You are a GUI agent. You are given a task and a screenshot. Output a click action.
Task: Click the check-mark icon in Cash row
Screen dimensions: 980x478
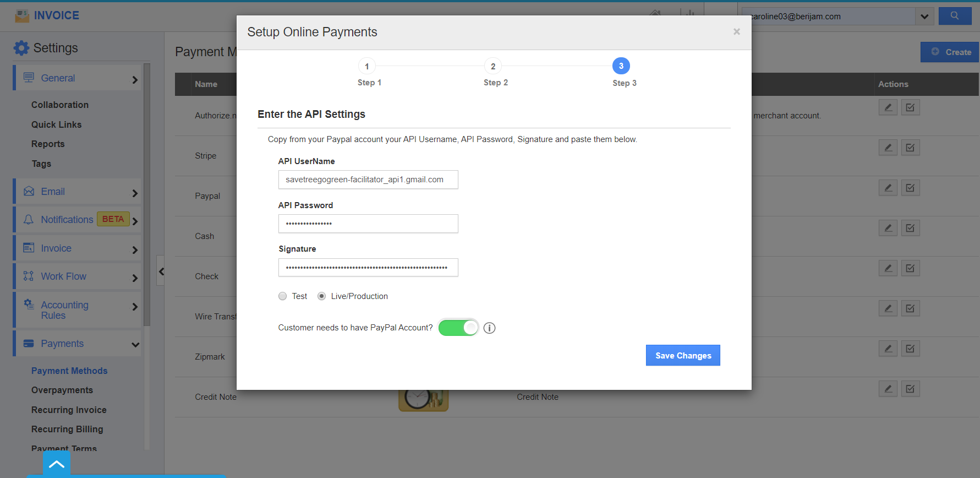pyautogui.click(x=911, y=228)
